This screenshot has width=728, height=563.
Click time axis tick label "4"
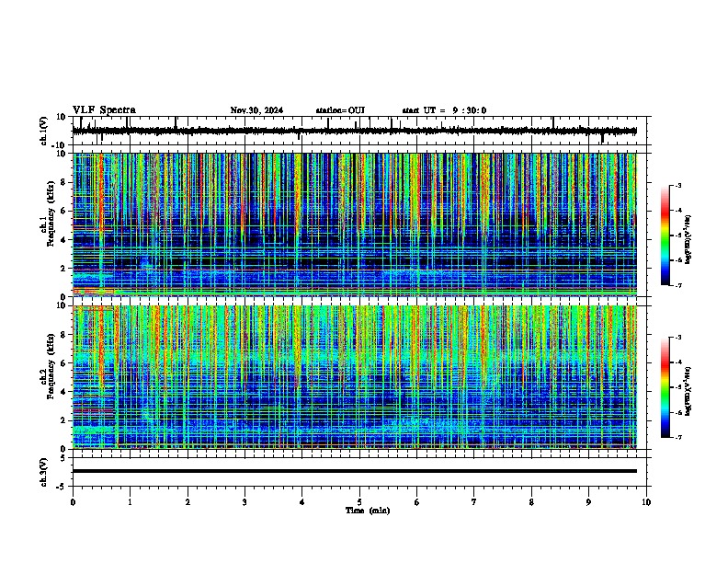point(302,502)
